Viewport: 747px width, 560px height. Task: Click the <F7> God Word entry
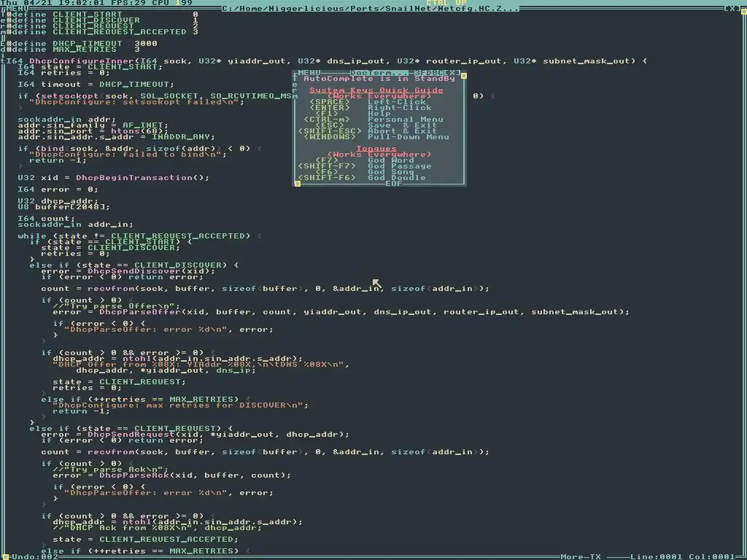click(x=365, y=160)
